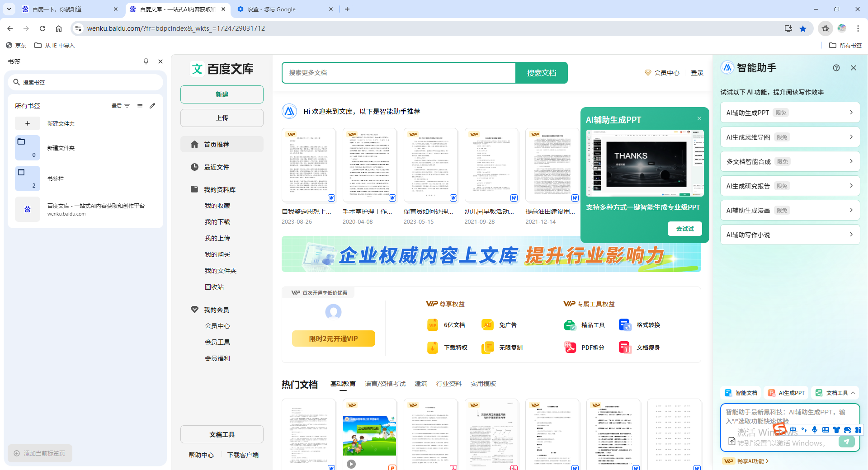Click 搜索文档 button
This screenshot has width=868, height=470.
542,73
